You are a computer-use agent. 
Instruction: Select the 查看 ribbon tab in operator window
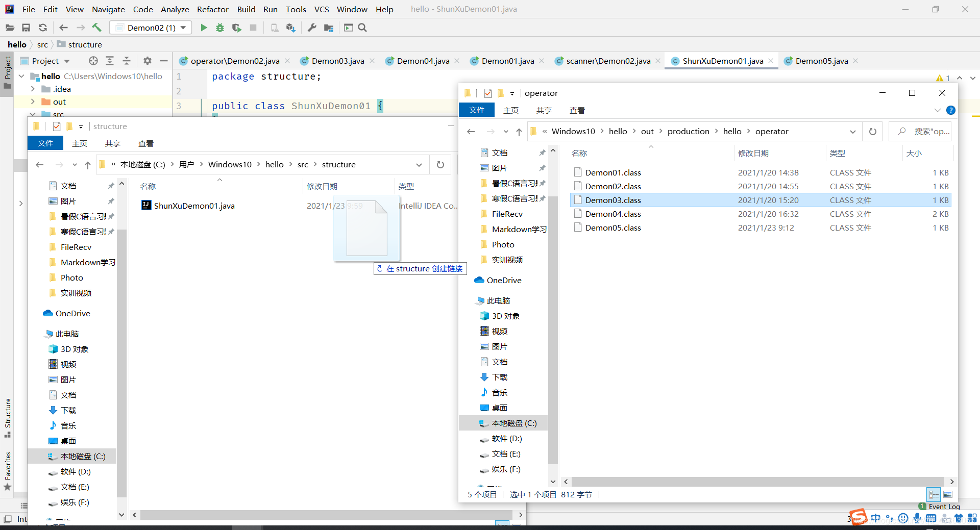[x=577, y=110]
